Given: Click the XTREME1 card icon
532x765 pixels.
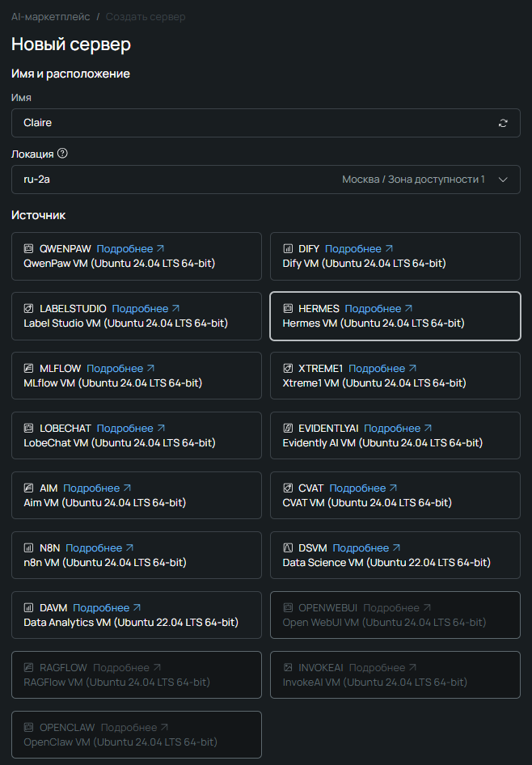Looking at the screenshot, I should coord(288,369).
